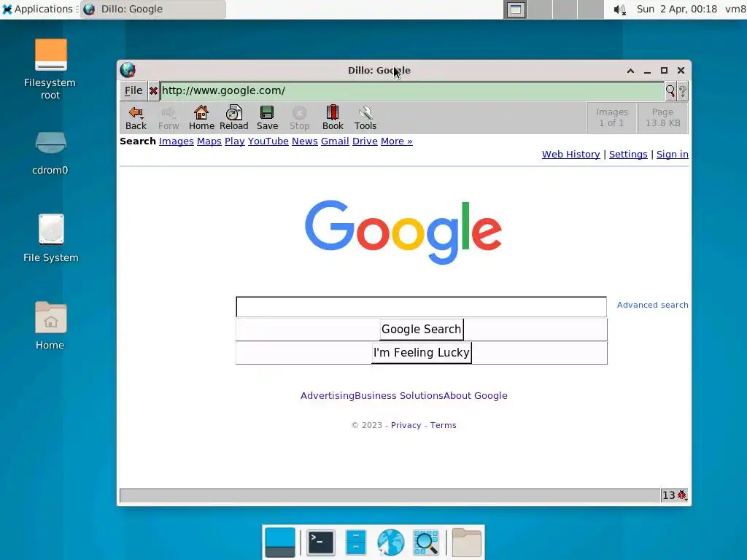Open the About Google link
Viewport: 747px width, 560px height.
pyautogui.click(x=476, y=396)
